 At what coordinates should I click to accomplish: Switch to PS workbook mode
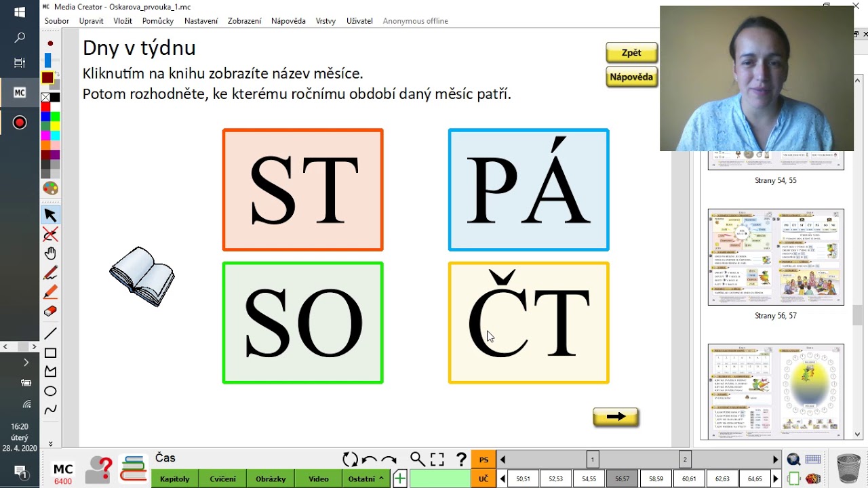(484, 460)
